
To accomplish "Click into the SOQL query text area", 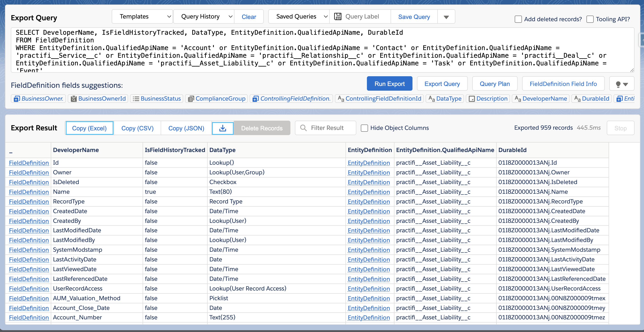I will (x=322, y=50).
